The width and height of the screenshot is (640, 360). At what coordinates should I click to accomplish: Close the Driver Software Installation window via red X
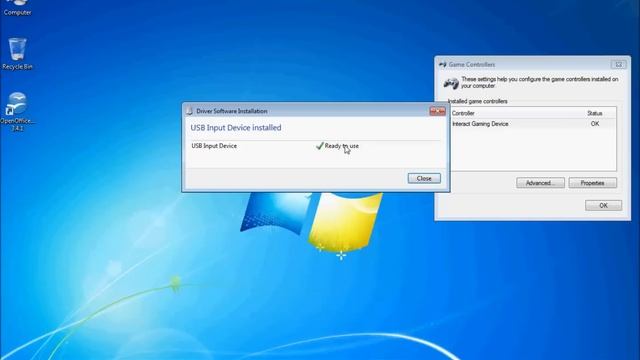coord(437,111)
